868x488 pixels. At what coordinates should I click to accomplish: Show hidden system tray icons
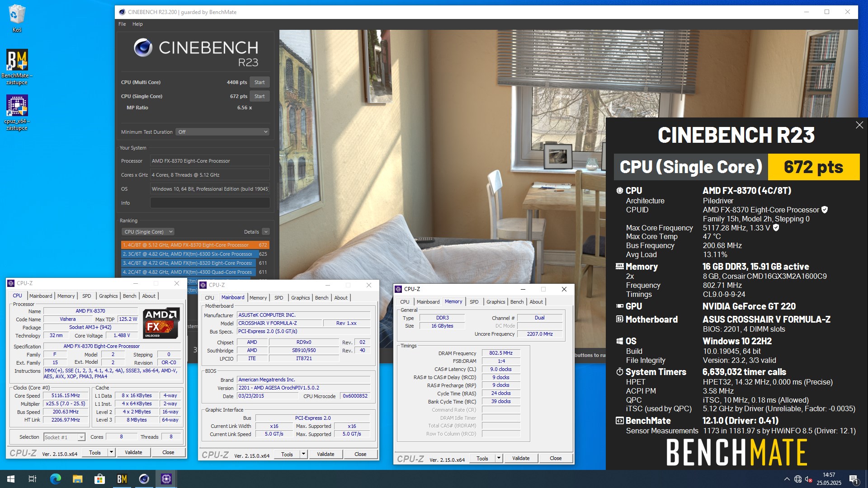(x=787, y=479)
